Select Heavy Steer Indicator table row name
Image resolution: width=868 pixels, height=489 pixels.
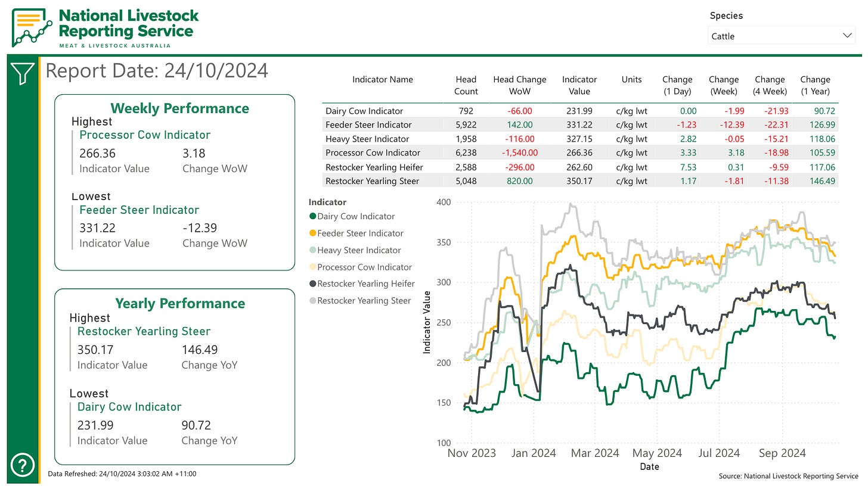click(x=367, y=139)
